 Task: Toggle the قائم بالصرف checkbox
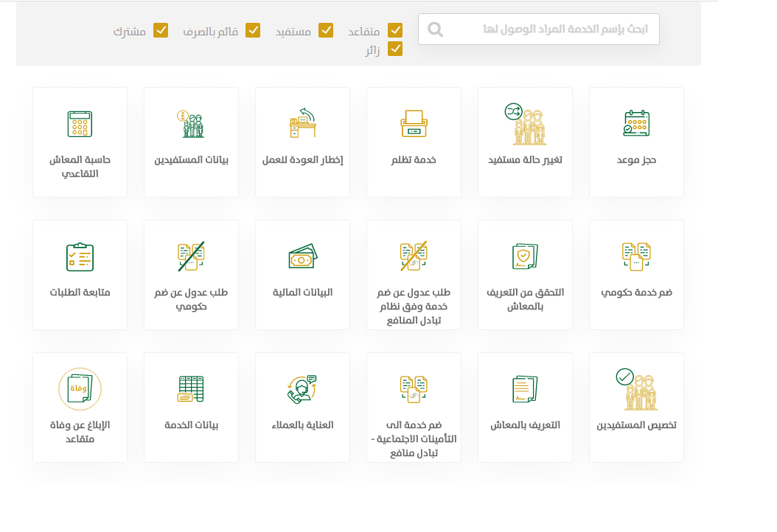tap(253, 30)
